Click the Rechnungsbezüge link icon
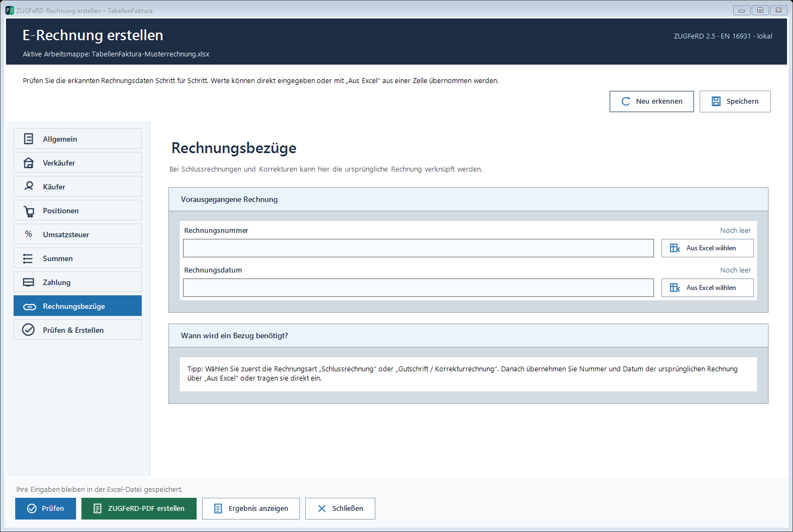The width and height of the screenshot is (793, 532). (x=29, y=307)
